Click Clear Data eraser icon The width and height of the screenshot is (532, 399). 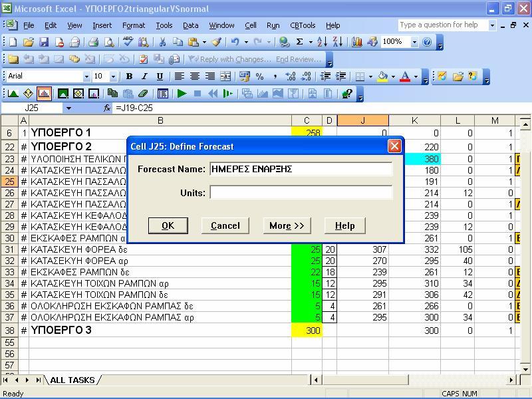143,94
